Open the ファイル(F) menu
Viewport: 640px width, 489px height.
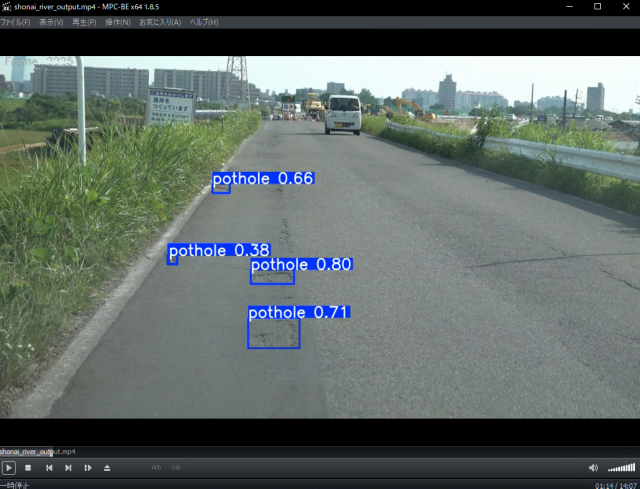pos(15,22)
